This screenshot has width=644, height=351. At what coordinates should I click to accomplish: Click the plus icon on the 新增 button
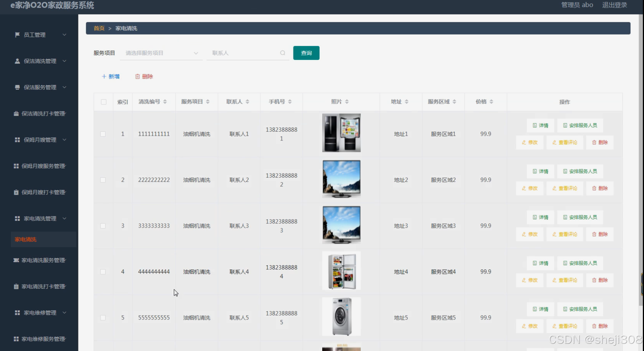coord(104,76)
